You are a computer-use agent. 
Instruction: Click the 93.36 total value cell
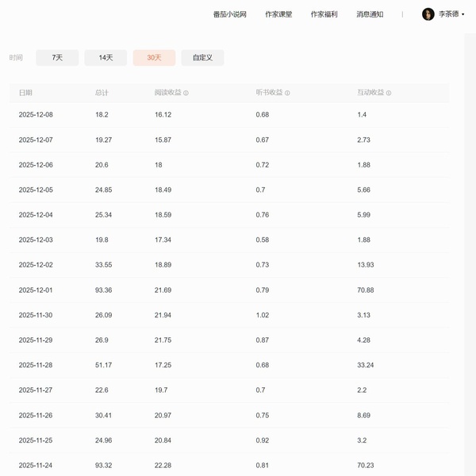point(103,290)
